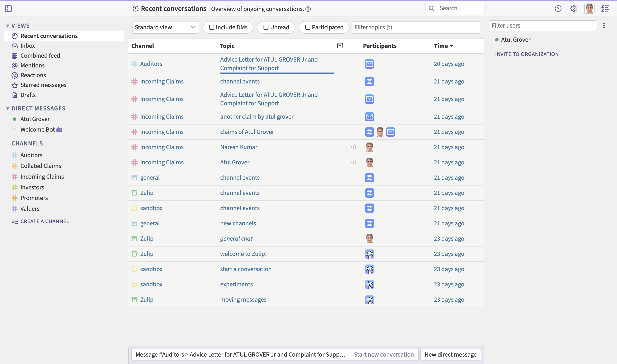Toggle the user list sidebar icon
617x364 pixels.
click(605, 9)
